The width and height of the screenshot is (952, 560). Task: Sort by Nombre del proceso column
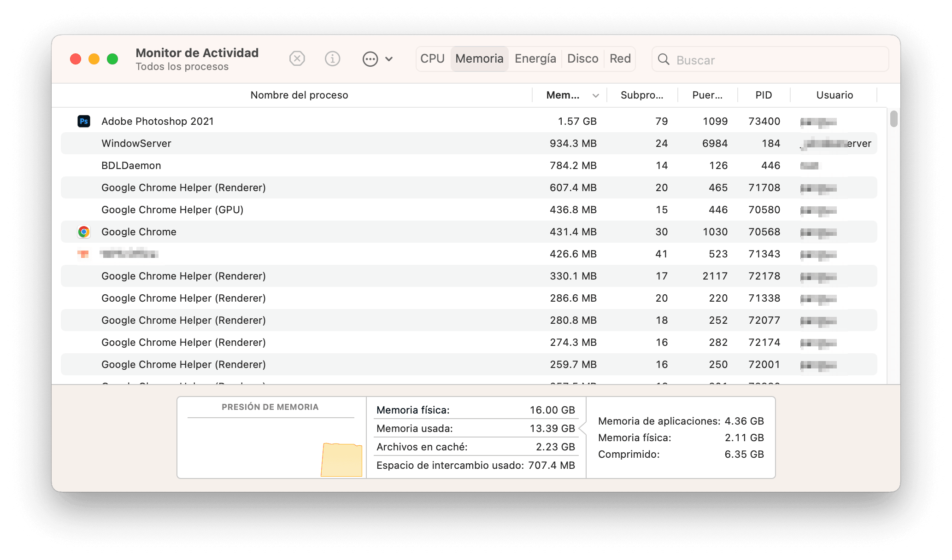(299, 95)
